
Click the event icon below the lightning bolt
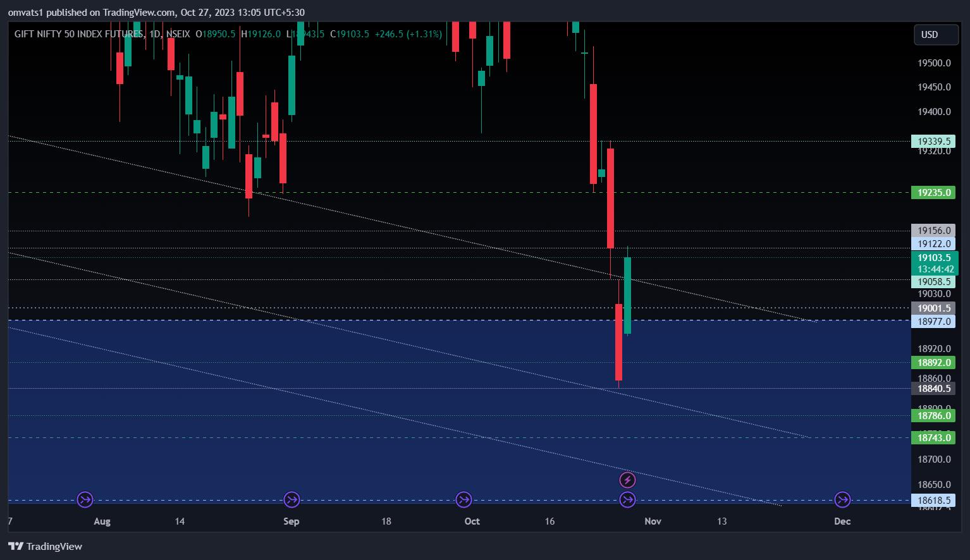(x=627, y=500)
